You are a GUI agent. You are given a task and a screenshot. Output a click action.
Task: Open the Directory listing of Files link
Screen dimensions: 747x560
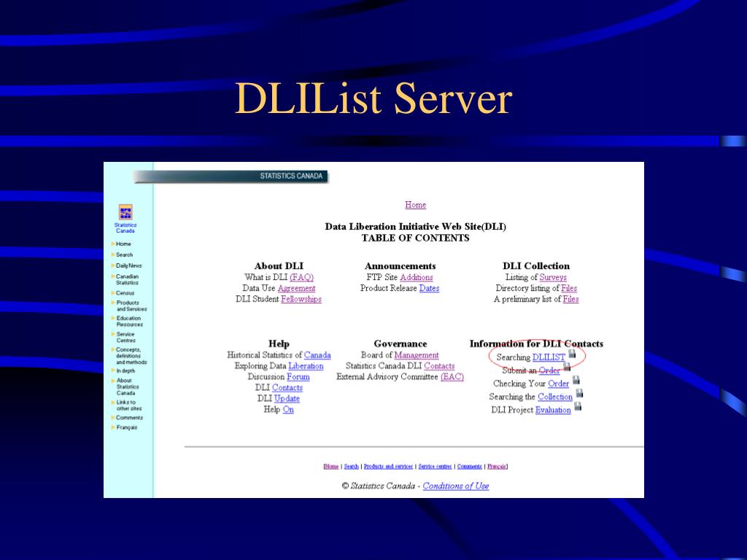pyautogui.click(x=569, y=288)
